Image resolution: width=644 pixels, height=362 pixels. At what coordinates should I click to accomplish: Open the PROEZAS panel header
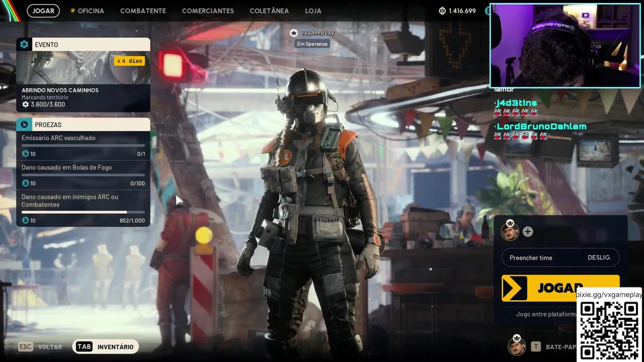pyautogui.click(x=83, y=124)
